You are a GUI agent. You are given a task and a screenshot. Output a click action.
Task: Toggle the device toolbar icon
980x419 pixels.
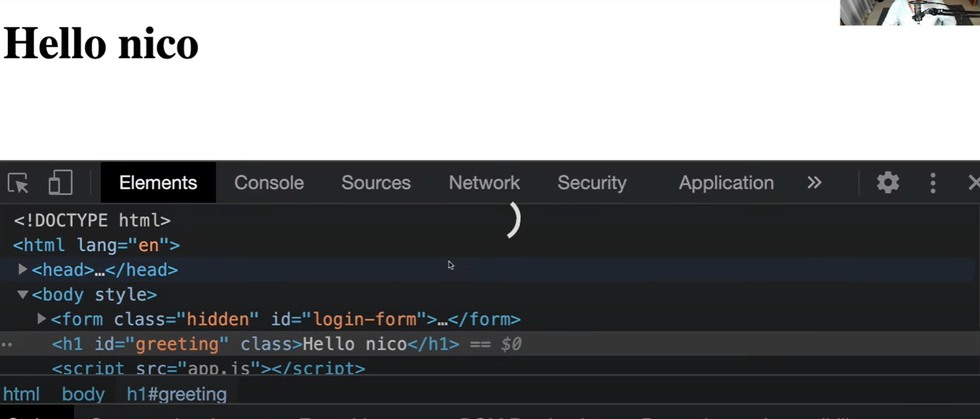[x=60, y=182]
